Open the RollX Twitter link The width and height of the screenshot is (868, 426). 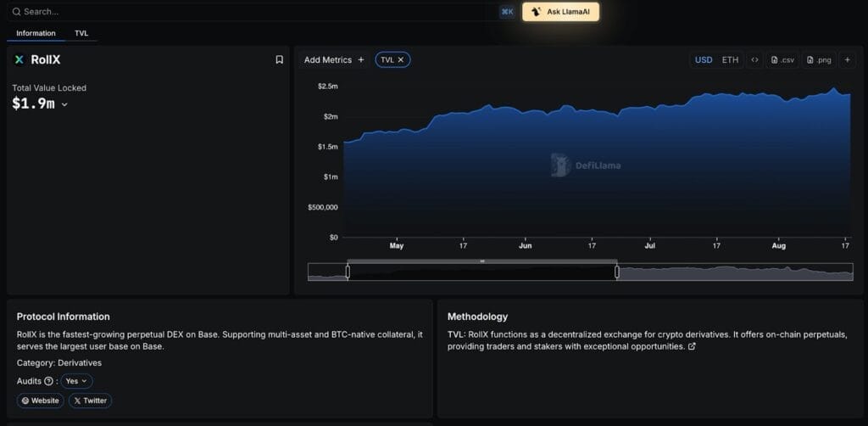pyautogui.click(x=90, y=401)
